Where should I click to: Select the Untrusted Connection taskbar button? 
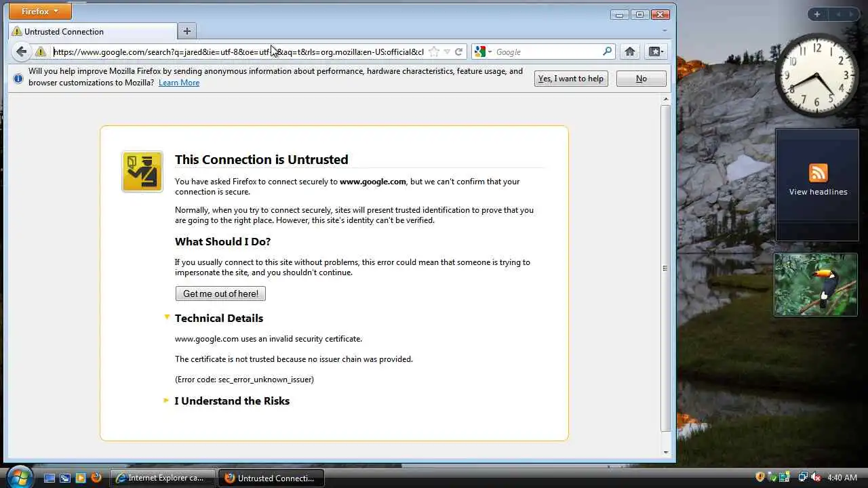[x=271, y=478]
